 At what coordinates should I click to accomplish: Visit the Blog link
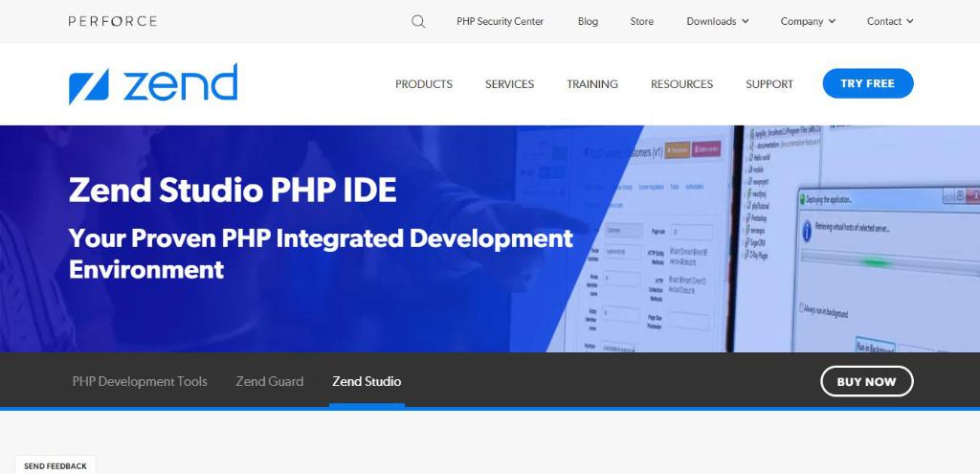pos(588,21)
